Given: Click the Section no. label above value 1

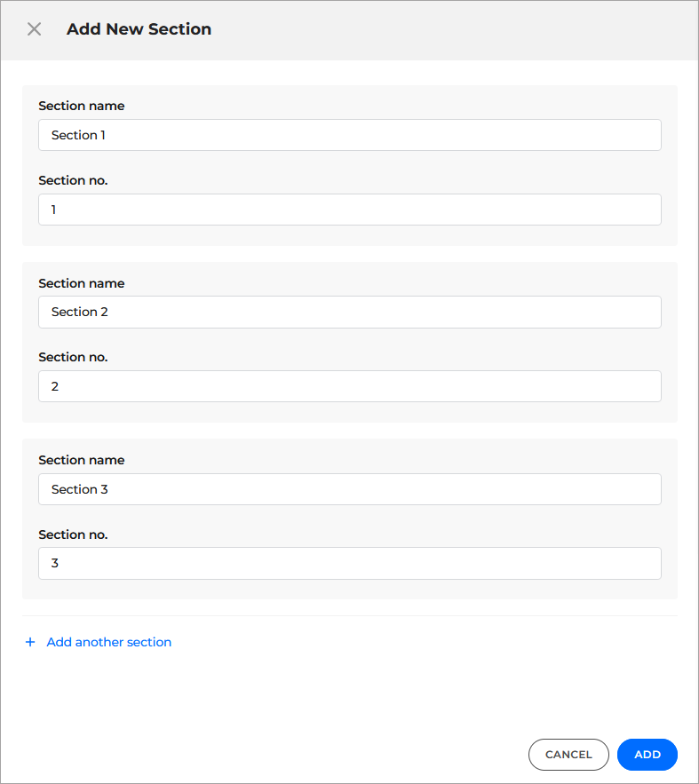Looking at the screenshot, I should tap(73, 180).
